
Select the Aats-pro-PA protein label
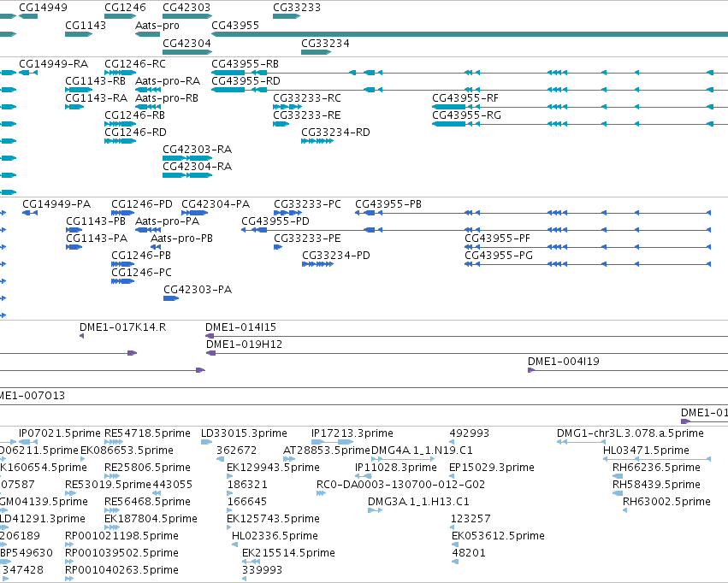pyautogui.click(x=167, y=221)
